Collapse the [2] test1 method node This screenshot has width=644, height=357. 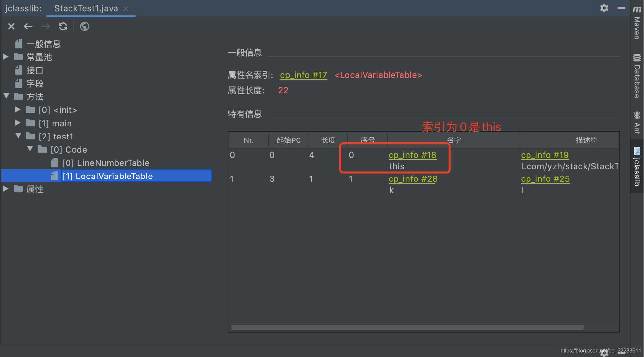coord(18,136)
